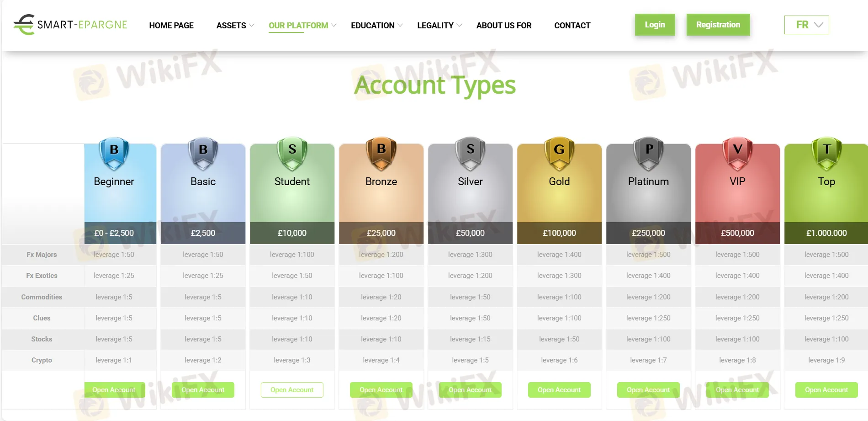This screenshot has height=421, width=868.
Task: Click the Top green shield badge
Action: tap(826, 153)
